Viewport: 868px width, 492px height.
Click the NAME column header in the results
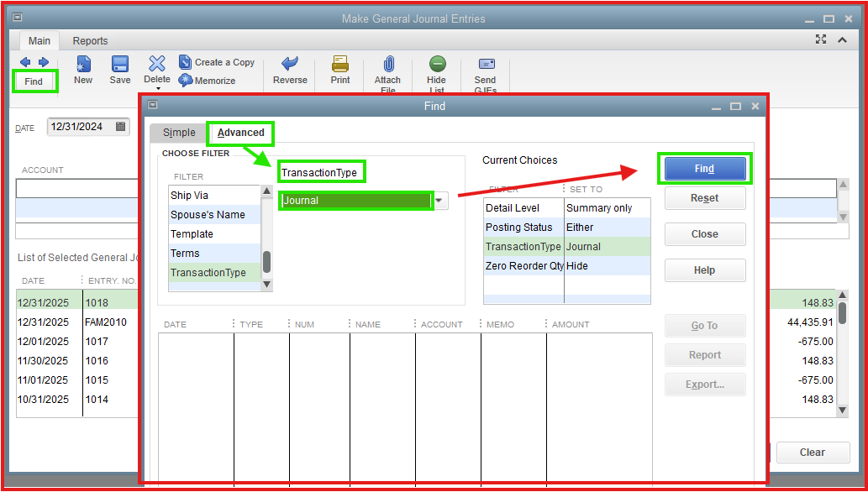point(368,324)
